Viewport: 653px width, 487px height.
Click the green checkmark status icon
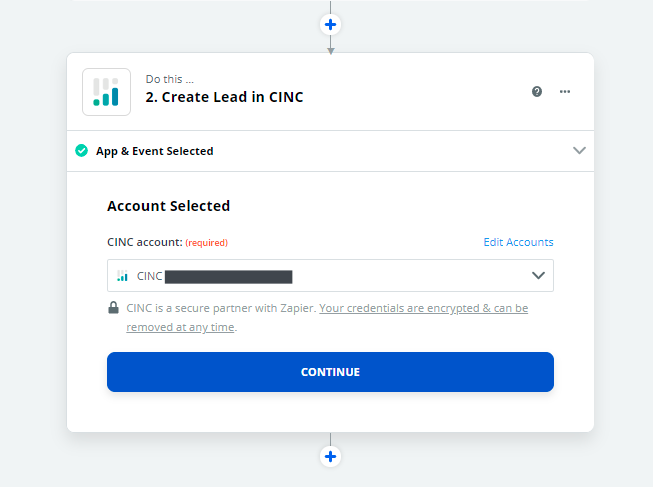(x=82, y=151)
